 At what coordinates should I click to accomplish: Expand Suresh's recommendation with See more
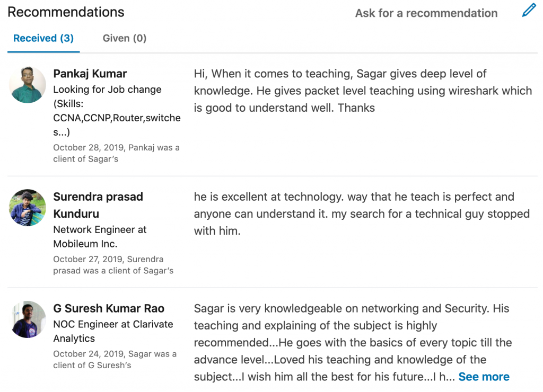pyautogui.click(x=484, y=377)
